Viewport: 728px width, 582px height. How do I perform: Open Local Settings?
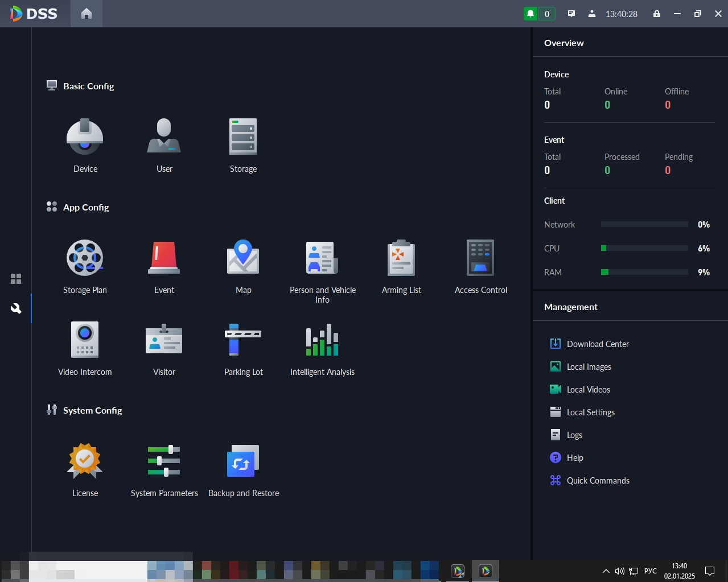click(582, 412)
